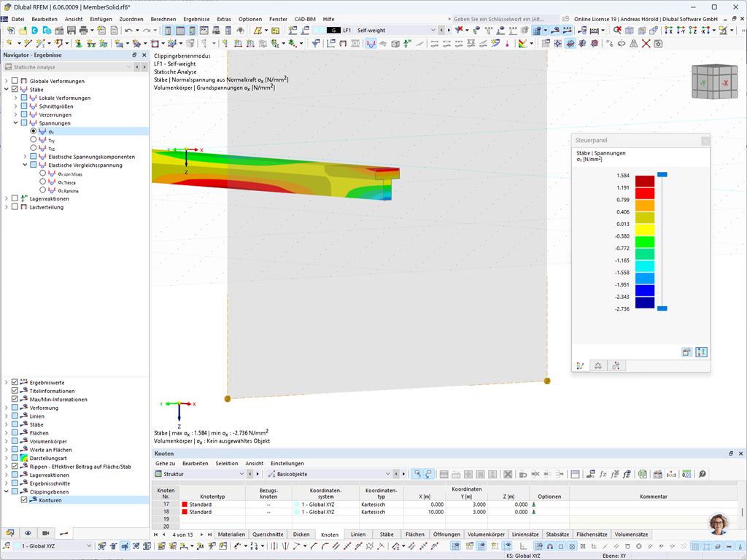Click the dark red 1.584 legend color swatch
The height and width of the screenshot is (560, 747).
click(x=644, y=181)
